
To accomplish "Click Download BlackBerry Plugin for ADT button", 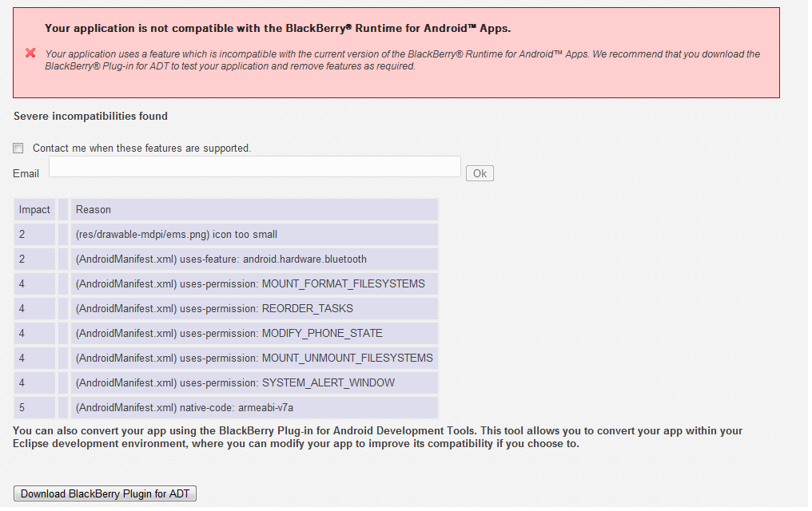I will click(105, 493).
